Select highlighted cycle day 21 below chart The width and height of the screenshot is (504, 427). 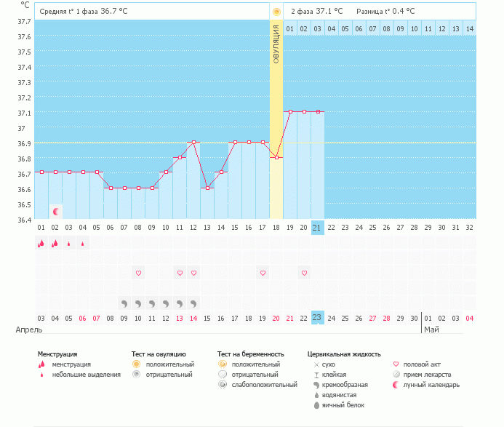pyautogui.click(x=317, y=228)
